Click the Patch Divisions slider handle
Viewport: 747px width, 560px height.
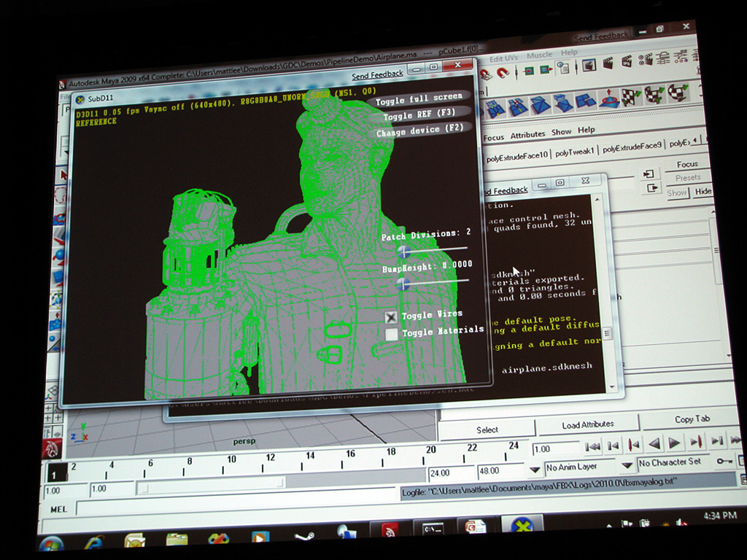pyautogui.click(x=403, y=251)
